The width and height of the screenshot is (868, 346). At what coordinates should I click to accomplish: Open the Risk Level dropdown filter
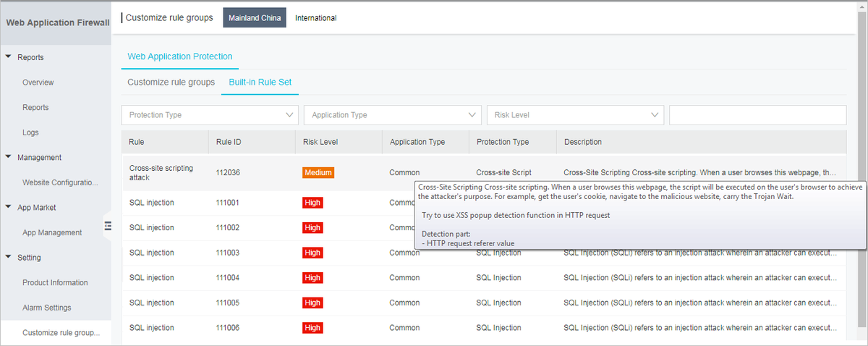coord(576,115)
